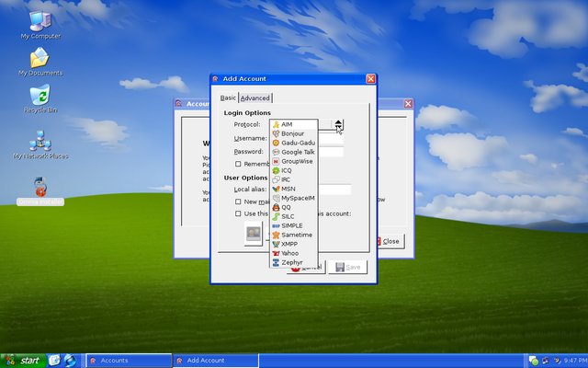Click the Local alias input field

334,190
